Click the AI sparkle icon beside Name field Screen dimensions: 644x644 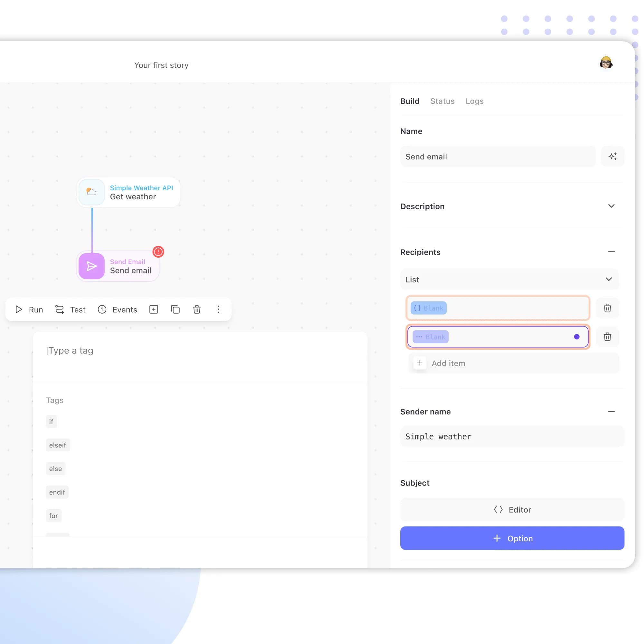tap(612, 156)
